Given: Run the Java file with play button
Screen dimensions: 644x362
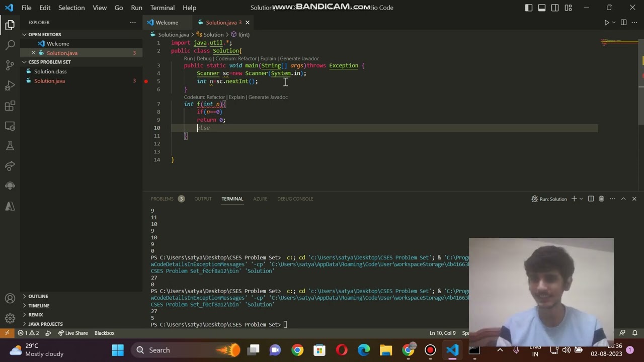Looking at the screenshot, I should tap(606, 23).
